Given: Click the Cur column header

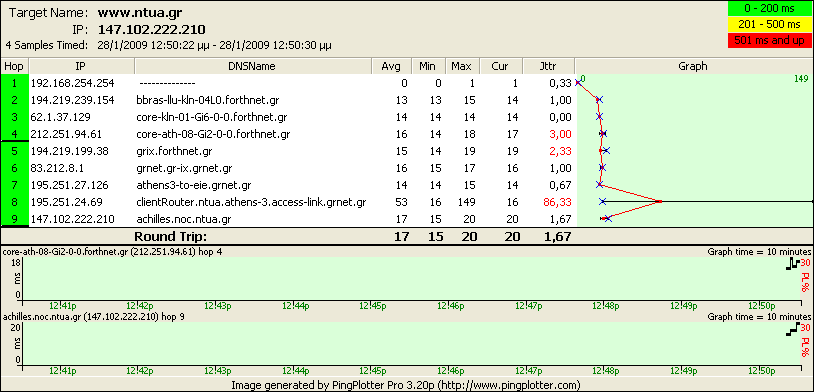Looking at the screenshot, I should pyautogui.click(x=501, y=66).
